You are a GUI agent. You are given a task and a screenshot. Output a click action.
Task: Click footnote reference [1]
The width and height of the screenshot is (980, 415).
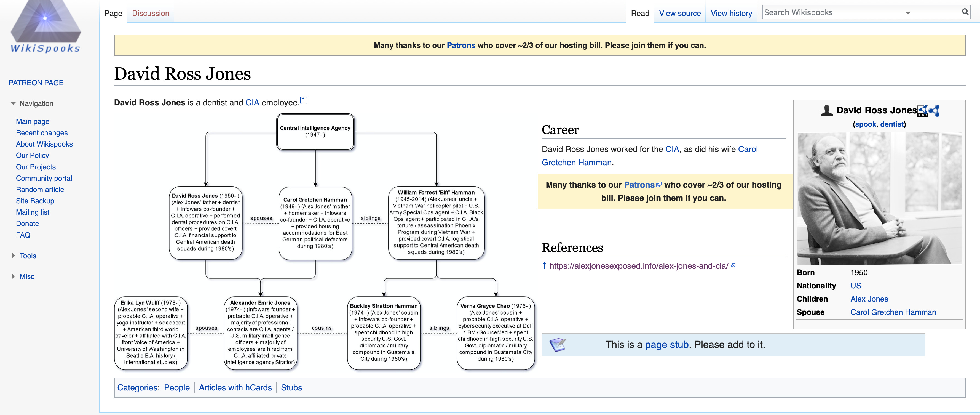click(304, 100)
